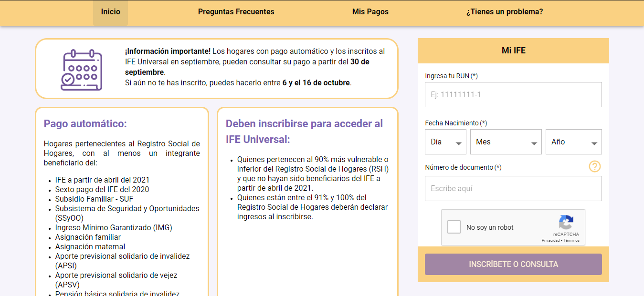This screenshot has width=644, height=296.
Task: Check the "No soy un robot" box
Action: (454, 227)
